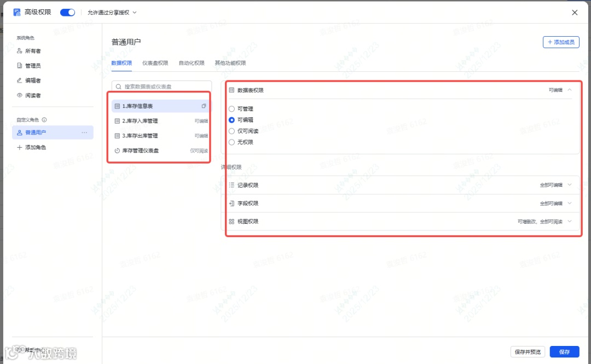Switch to the 仪表盘权限 tab
Screen dimensions: 591x364
coord(155,63)
